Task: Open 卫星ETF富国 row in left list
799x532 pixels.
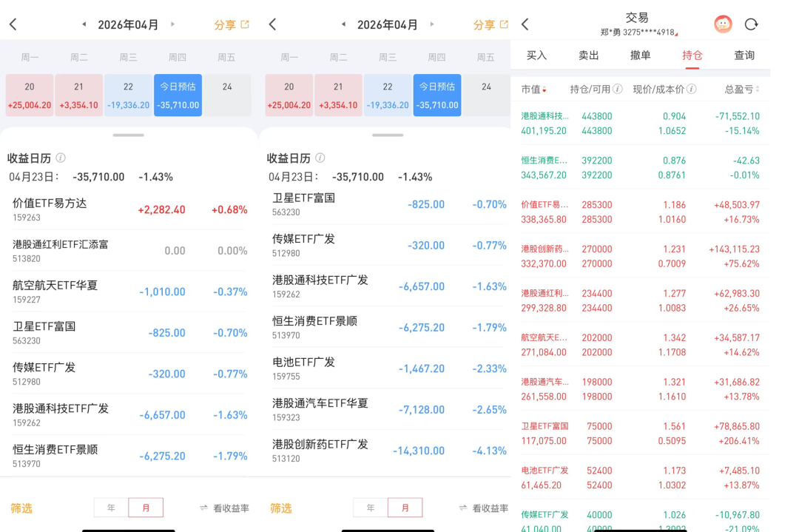Action: (129, 332)
